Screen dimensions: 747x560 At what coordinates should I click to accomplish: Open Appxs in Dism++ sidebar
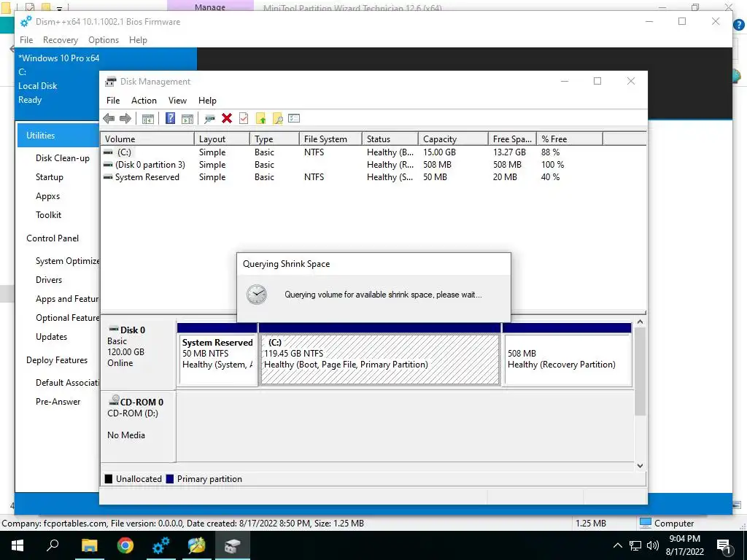coord(47,196)
